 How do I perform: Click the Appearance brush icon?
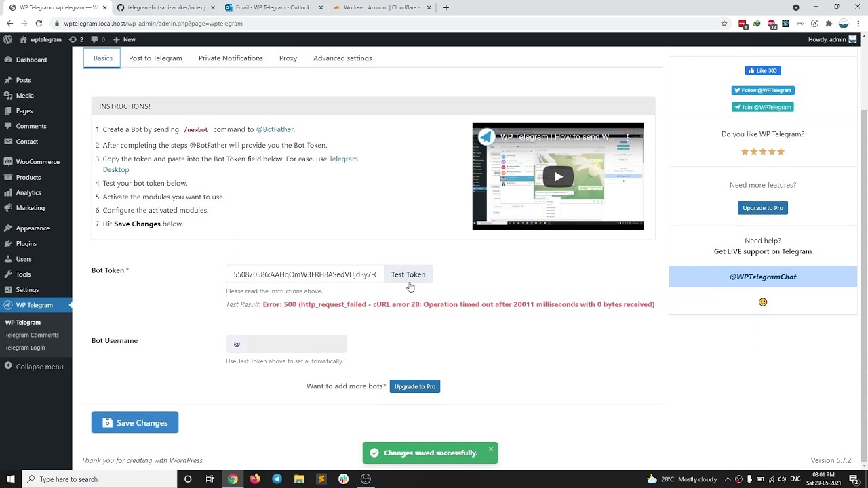(8, 228)
